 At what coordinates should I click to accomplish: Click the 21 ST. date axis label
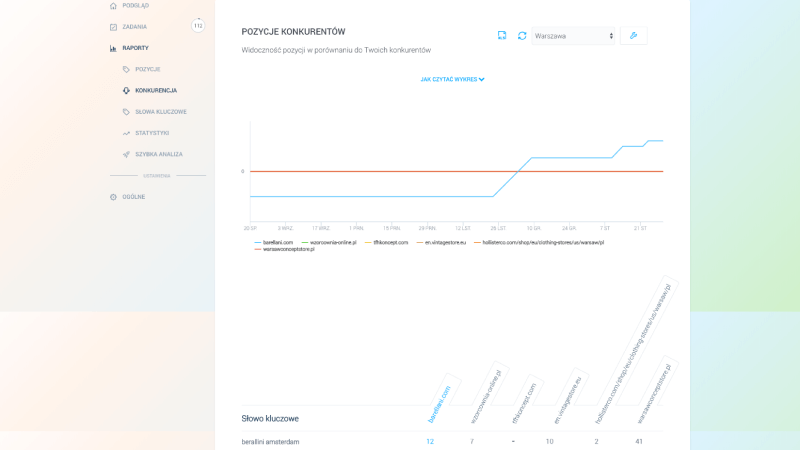[640, 229]
